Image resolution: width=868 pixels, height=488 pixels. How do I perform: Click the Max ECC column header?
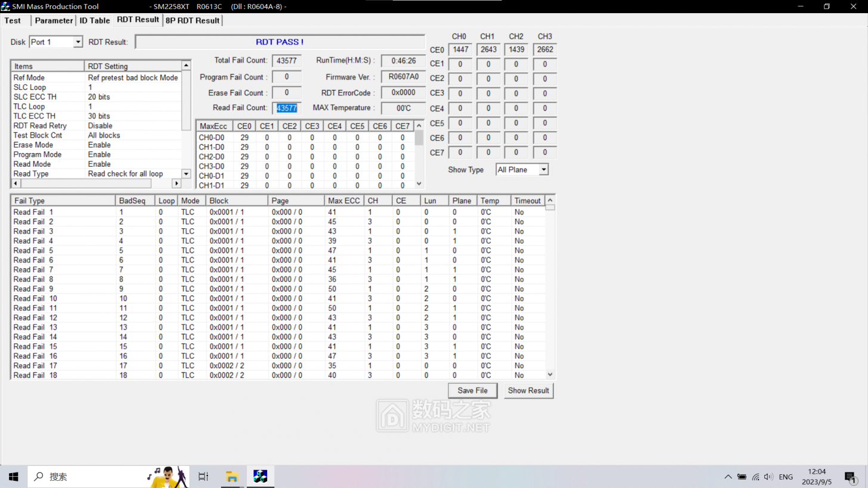click(x=345, y=201)
